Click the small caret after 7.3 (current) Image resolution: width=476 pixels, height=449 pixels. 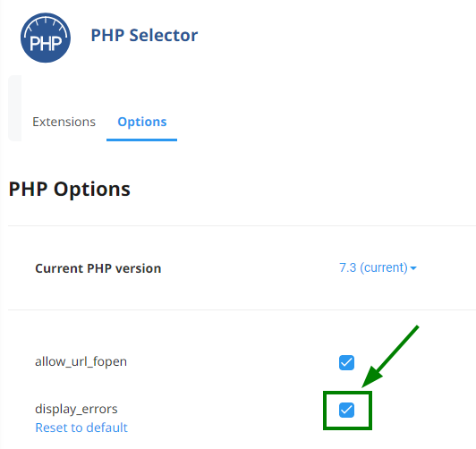413,268
